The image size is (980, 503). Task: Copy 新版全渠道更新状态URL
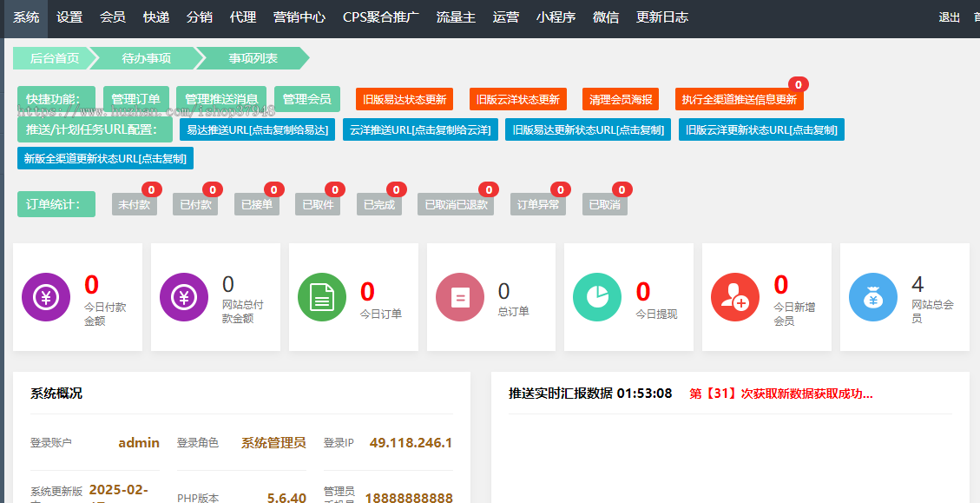click(106, 158)
